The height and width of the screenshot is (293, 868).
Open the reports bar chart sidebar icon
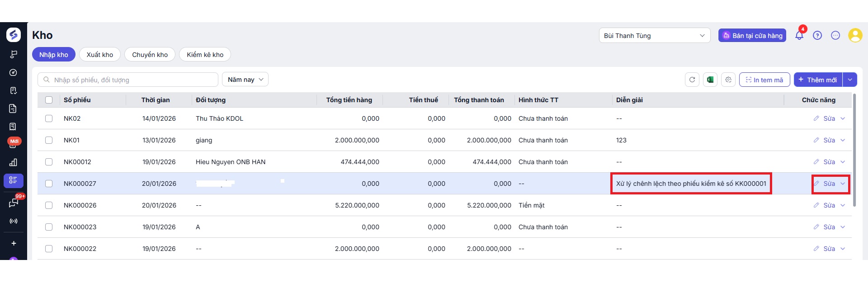coord(13,162)
